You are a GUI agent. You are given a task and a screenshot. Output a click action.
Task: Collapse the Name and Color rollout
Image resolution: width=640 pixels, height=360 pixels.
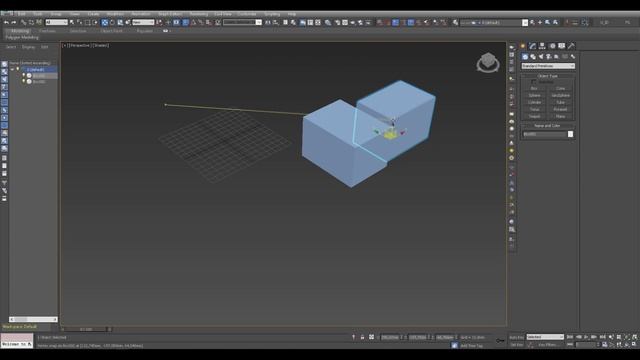click(x=547, y=126)
